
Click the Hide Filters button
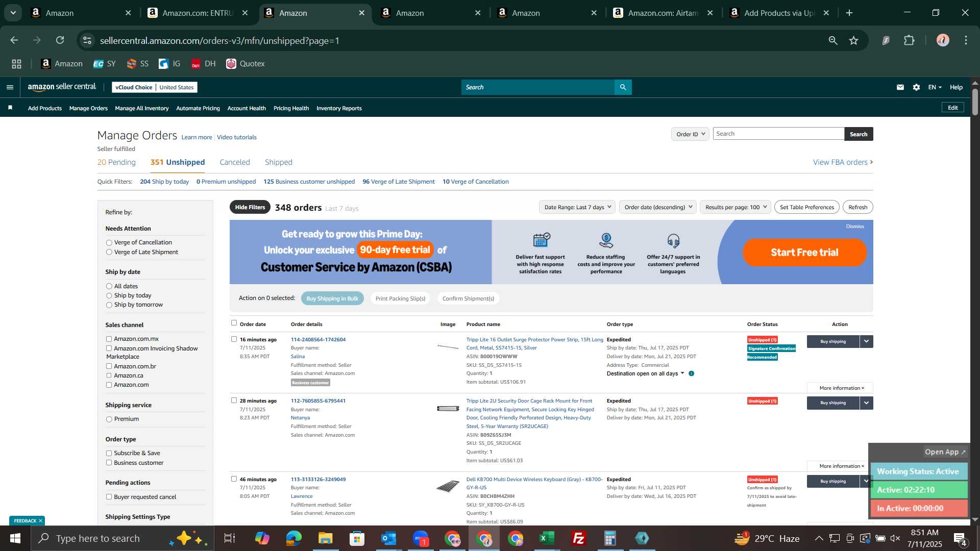[250, 207]
